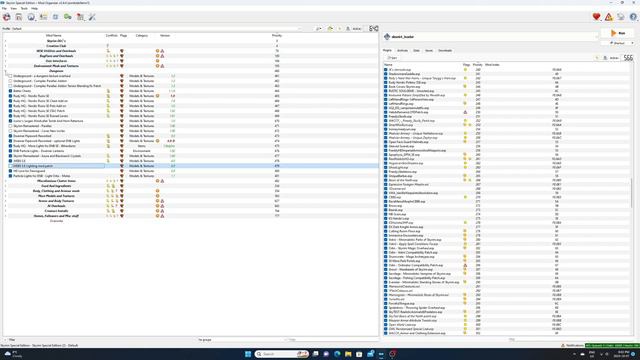This screenshot has width=640, height=360.
Task: Open File Explorer from the taskbar
Action: tap(348, 354)
